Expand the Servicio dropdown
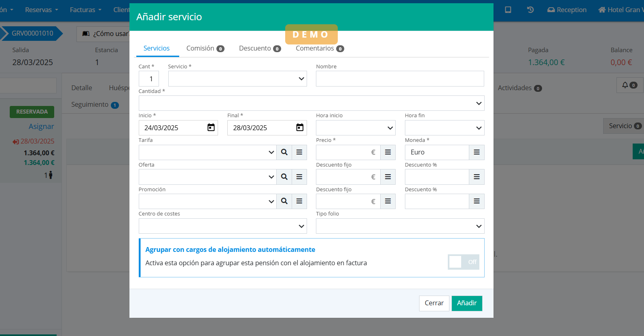This screenshot has width=644, height=336. tap(237, 79)
